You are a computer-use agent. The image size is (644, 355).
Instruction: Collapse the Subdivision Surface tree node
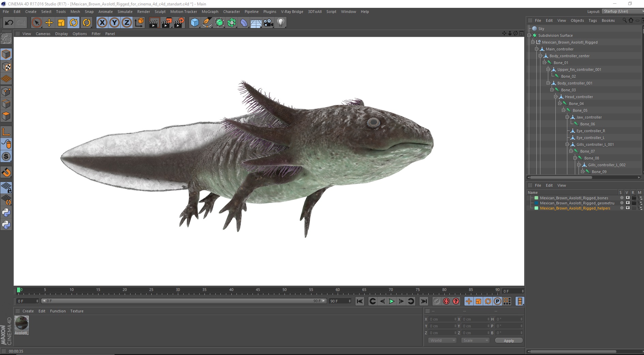point(529,35)
